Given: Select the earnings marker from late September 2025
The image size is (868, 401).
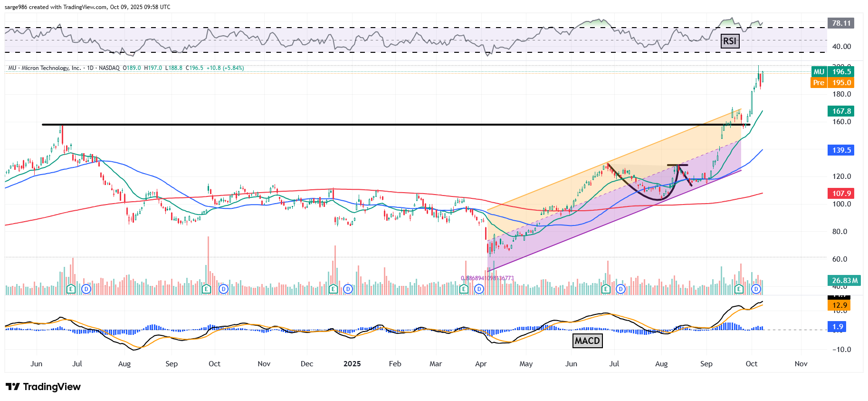Looking at the screenshot, I should pyautogui.click(x=739, y=289).
